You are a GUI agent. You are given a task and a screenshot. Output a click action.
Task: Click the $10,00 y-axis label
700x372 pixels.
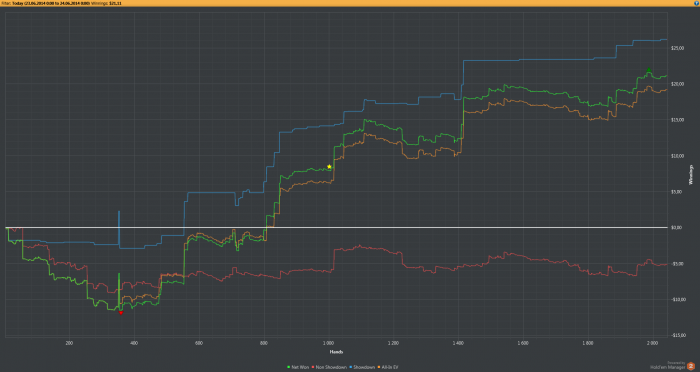(x=677, y=156)
